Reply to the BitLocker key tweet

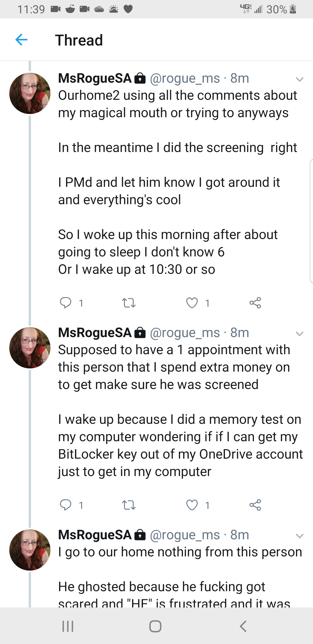point(65,505)
